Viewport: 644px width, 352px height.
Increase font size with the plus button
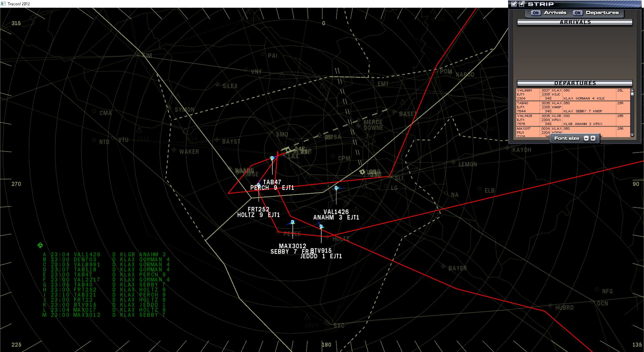tap(593, 138)
